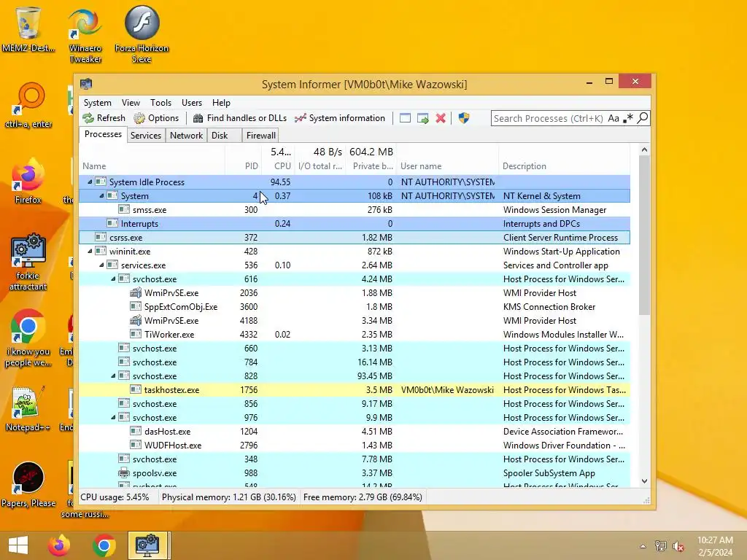Screen dimensions: 747x560
Task: Select the taskhostex.exe process row
Action: (355, 390)
